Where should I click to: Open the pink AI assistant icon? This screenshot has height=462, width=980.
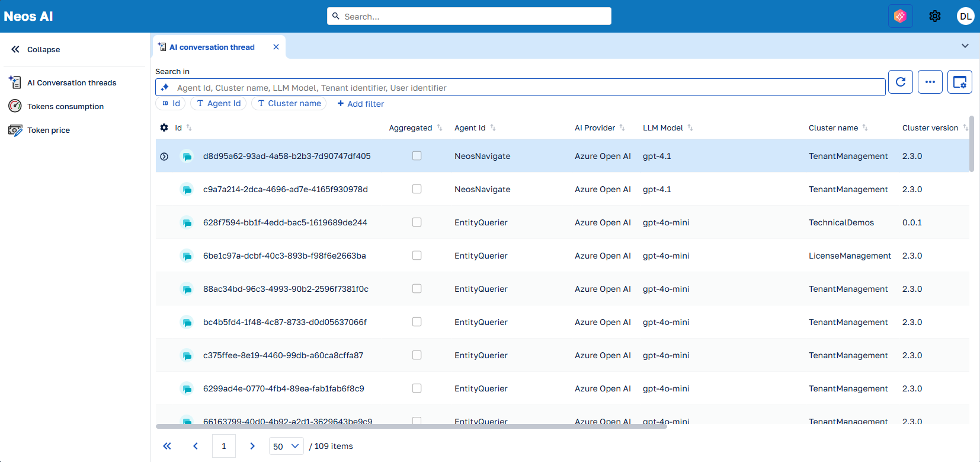click(x=900, y=16)
